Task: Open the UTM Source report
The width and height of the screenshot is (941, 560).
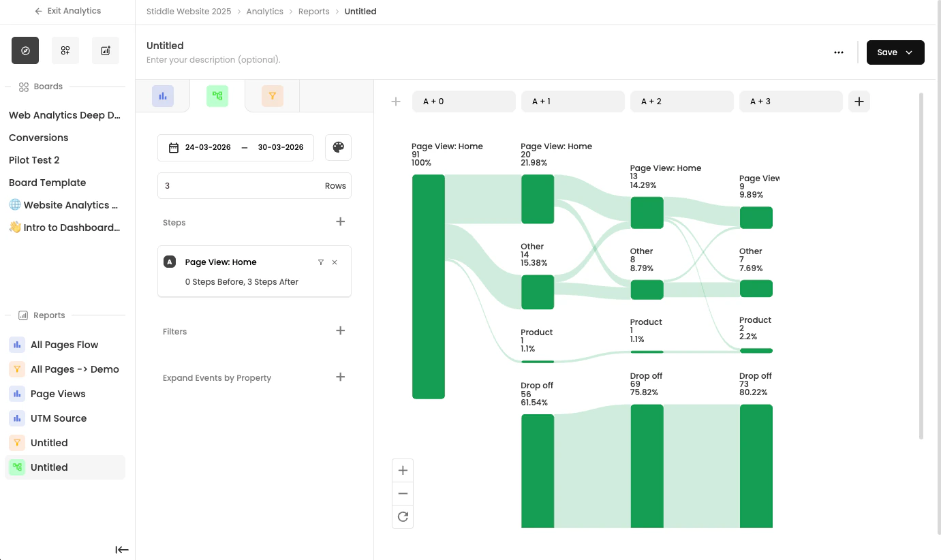Action: pos(65,418)
